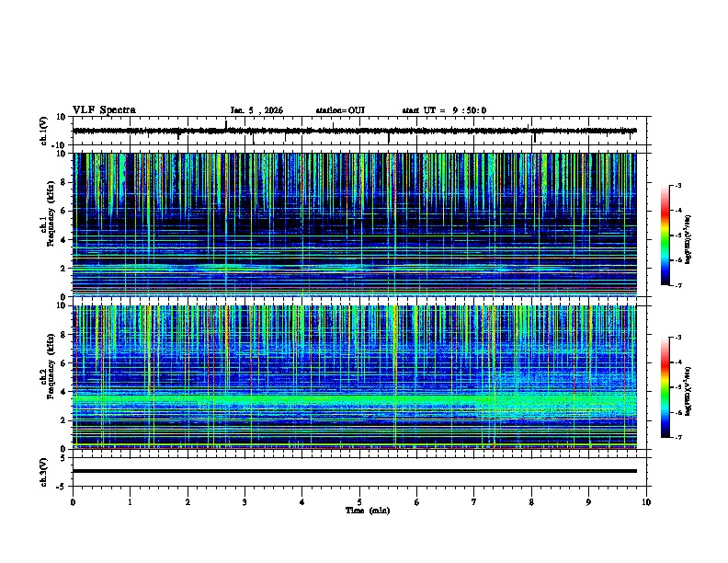Click the "5" tick on ch.3(V) axis
This screenshot has height=563, width=728.
click(63, 457)
